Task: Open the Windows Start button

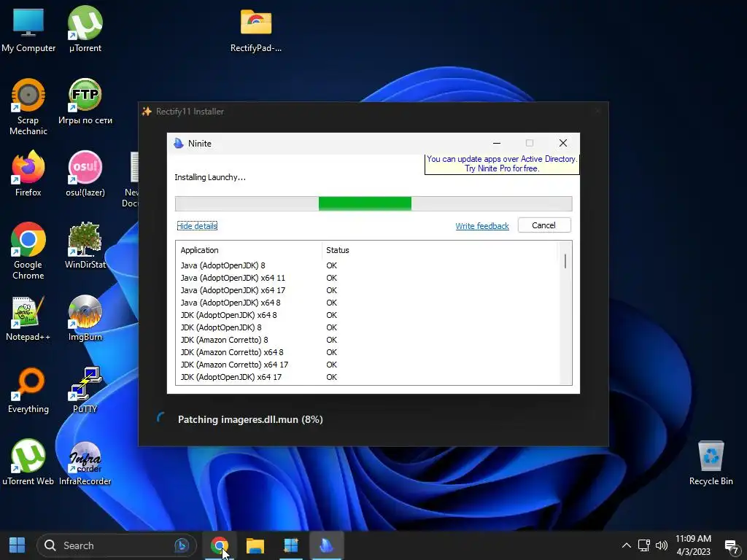Action: [18, 545]
